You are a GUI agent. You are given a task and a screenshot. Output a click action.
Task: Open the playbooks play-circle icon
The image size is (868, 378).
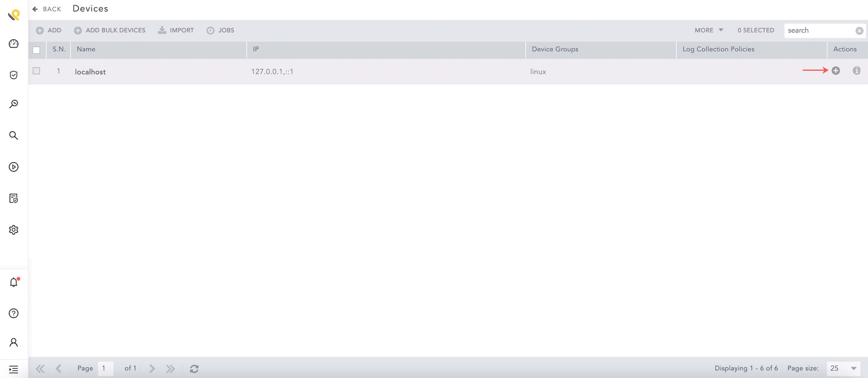[x=14, y=167]
